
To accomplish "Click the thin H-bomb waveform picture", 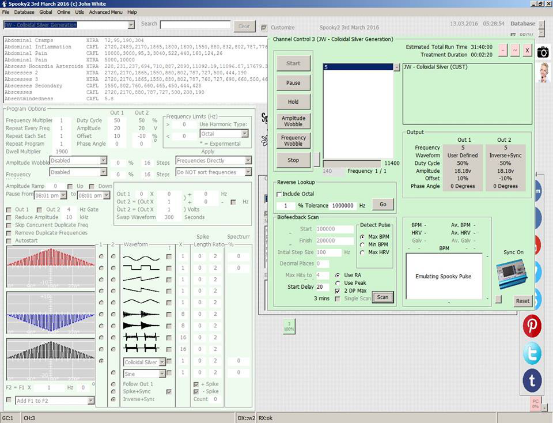I will point(141,337).
